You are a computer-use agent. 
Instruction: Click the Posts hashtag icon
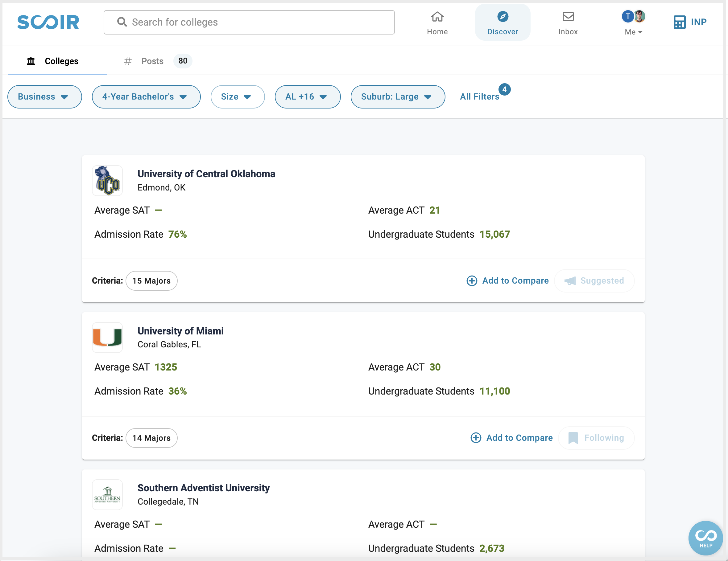[128, 61]
